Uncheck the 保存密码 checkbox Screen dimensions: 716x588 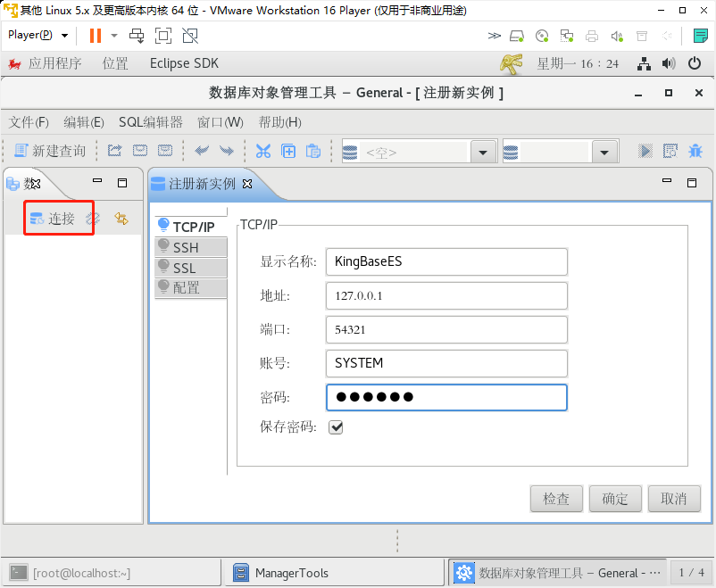click(x=336, y=427)
